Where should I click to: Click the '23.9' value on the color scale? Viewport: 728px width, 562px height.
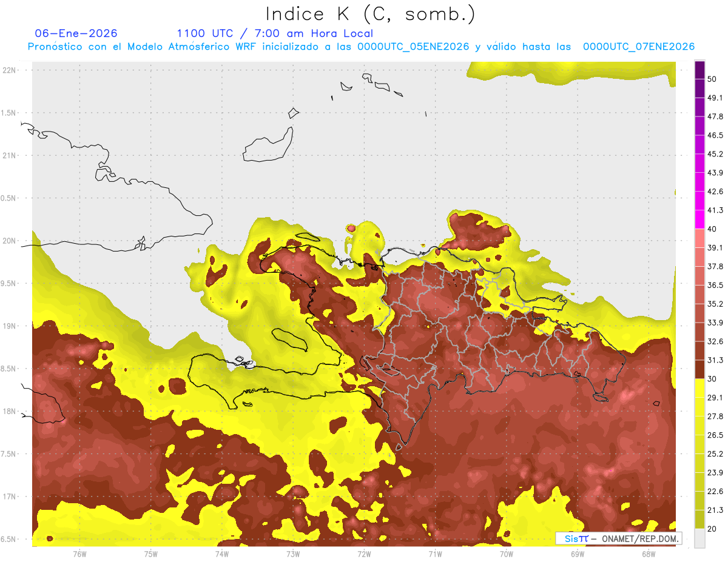coord(715,473)
